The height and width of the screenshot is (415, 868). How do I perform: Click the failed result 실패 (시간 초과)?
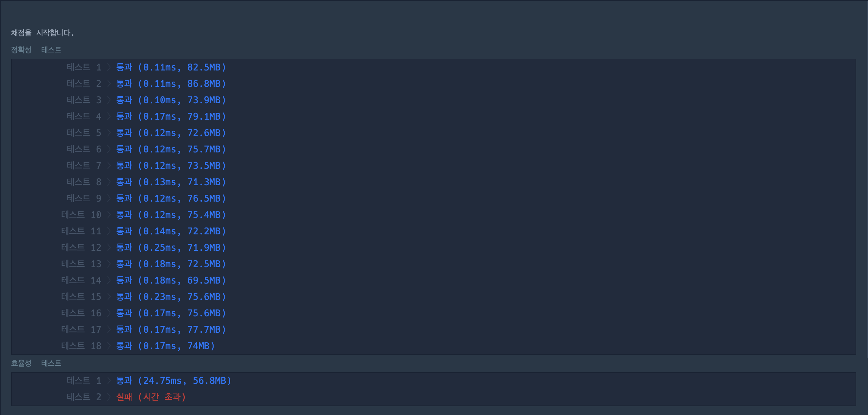pyautogui.click(x=151, y=397)
